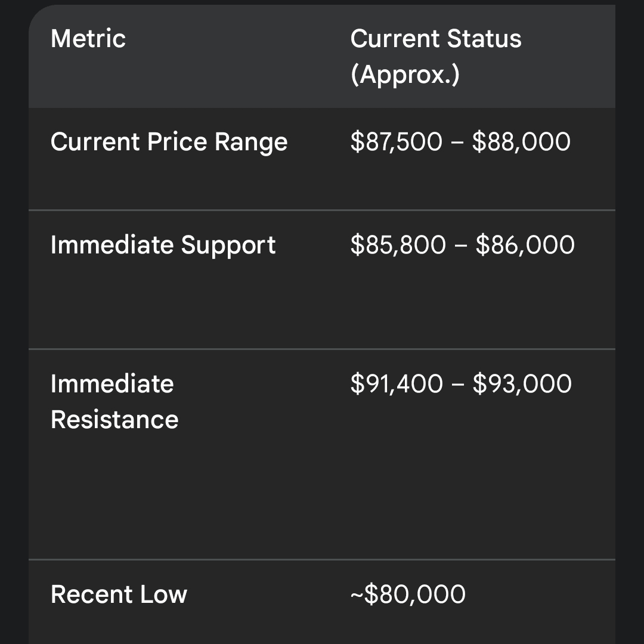
Task: Select the $87,500 value
Action: (x=397, y=143)
